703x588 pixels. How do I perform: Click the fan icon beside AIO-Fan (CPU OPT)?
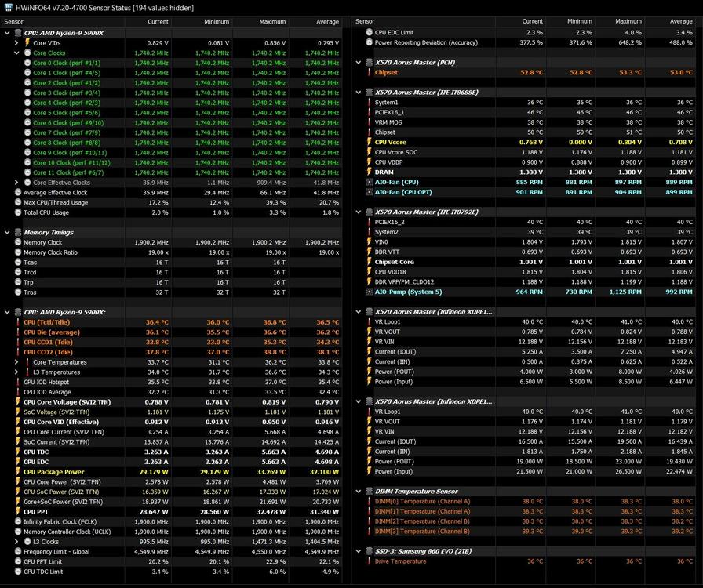369,192
